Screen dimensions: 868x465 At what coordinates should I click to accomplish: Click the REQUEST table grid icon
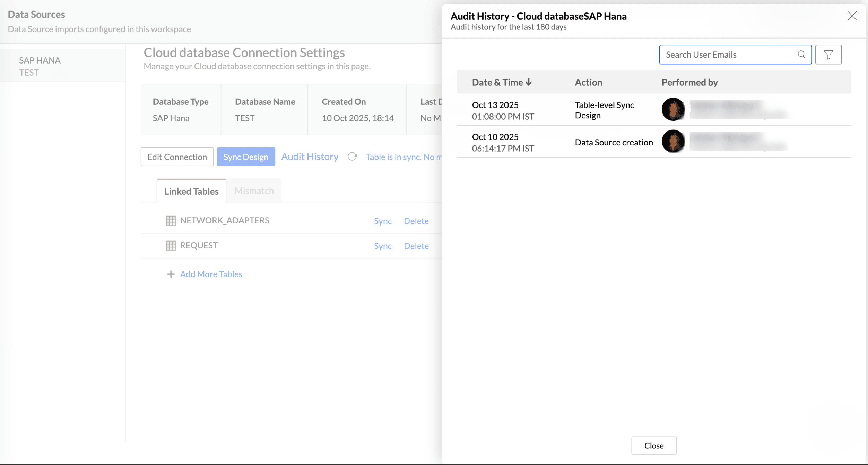171,246
